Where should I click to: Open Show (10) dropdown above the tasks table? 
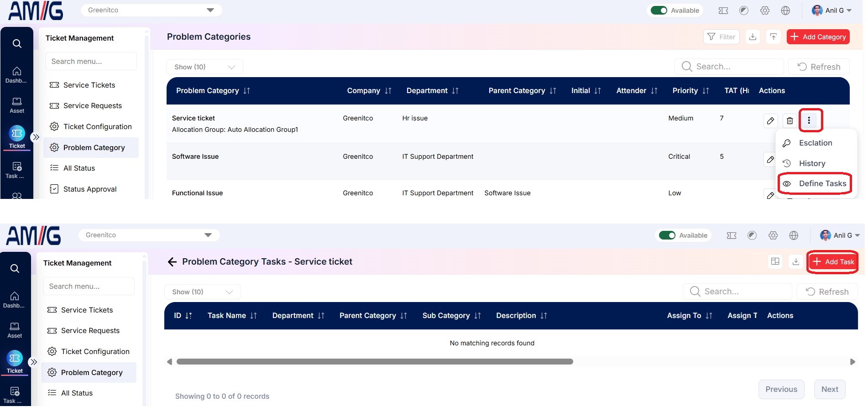pos(202,292)
